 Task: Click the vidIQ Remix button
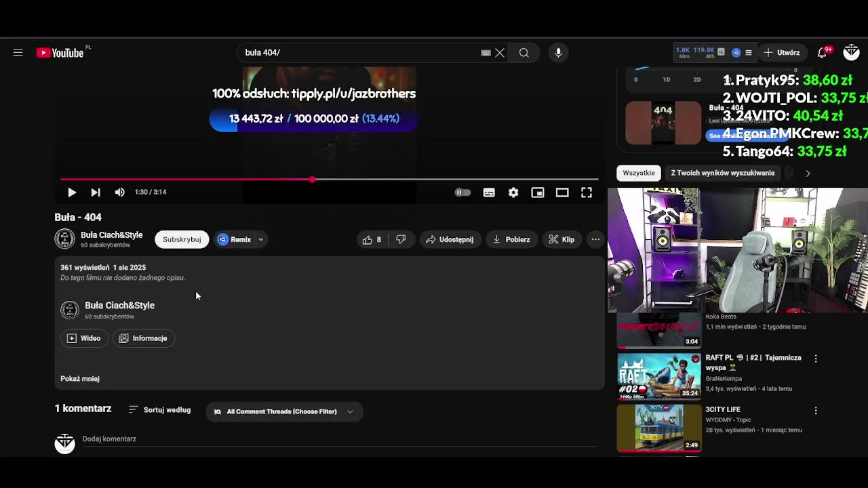pos(234,239)
